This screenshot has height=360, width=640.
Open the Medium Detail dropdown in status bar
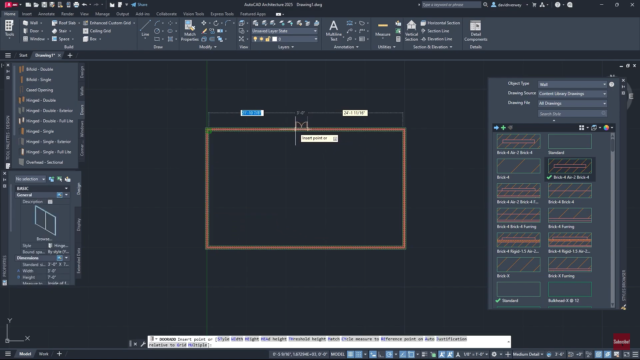click(528, 354)
